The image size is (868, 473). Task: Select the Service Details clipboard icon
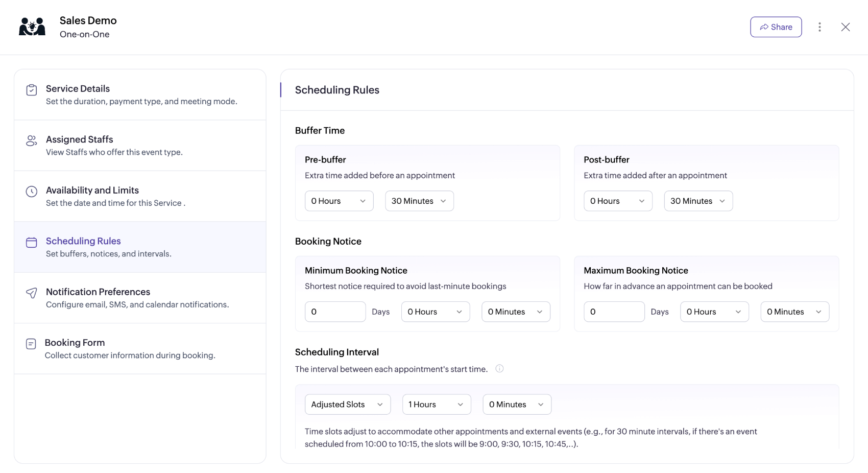(x=31, y=89)
